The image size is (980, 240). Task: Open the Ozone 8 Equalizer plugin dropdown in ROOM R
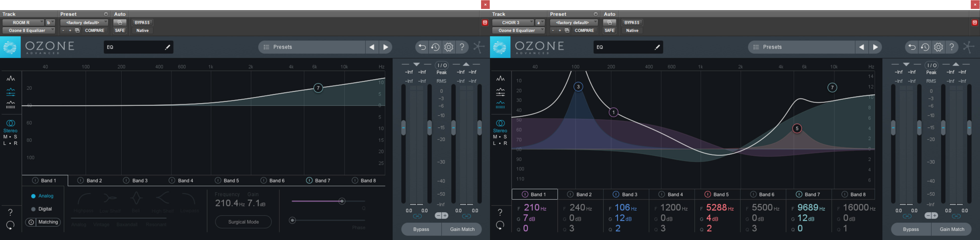pyautogui.click(x=29, y=30)
